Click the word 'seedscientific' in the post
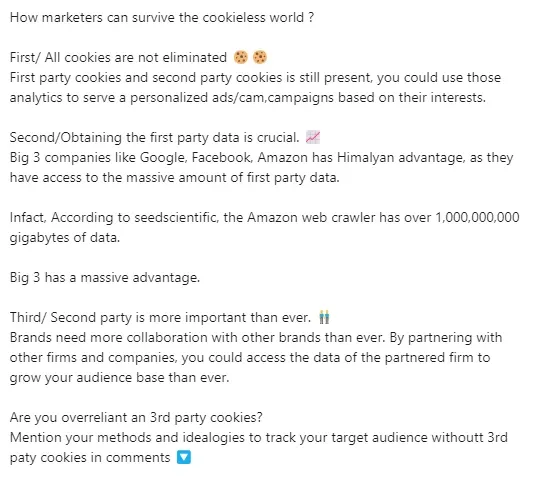Image resolution: width=534 pixels, height=496 pixels. 176,217
